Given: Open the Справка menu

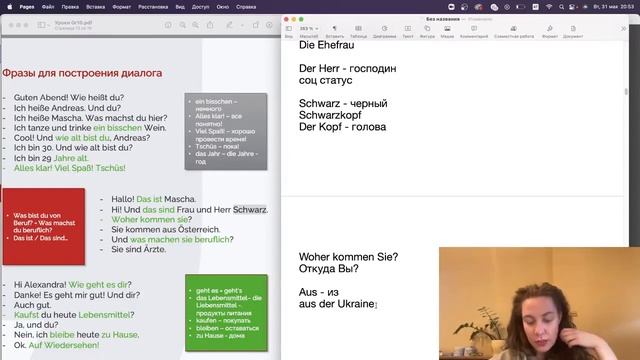Looking at the screenshot, I should tap(246, 7).
